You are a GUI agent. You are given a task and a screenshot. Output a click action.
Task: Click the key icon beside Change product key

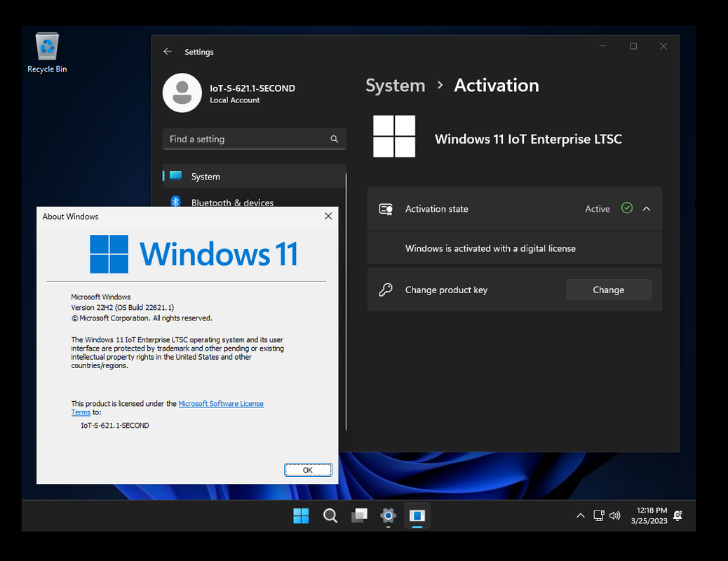click(x=385, y=290)
